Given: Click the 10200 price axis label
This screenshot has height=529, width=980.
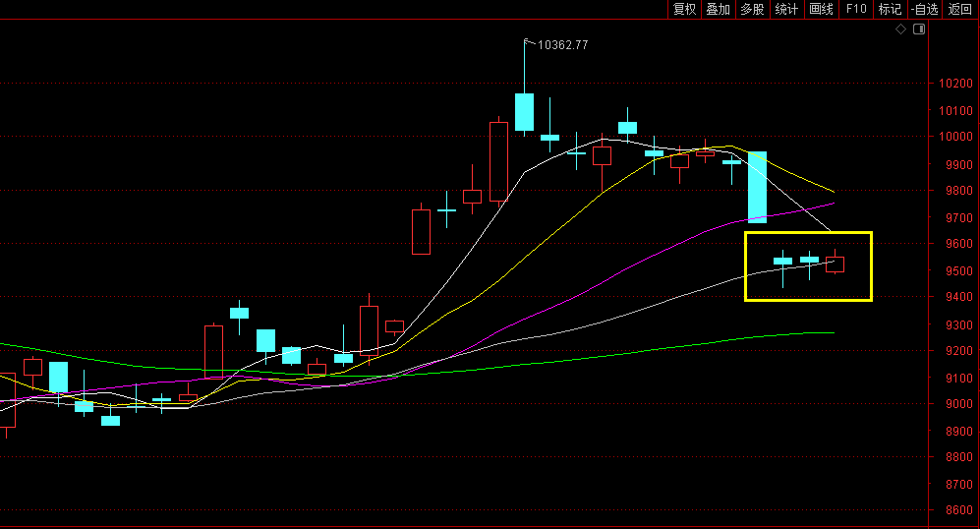Looking at the screenshot, I should coord(955,84).
